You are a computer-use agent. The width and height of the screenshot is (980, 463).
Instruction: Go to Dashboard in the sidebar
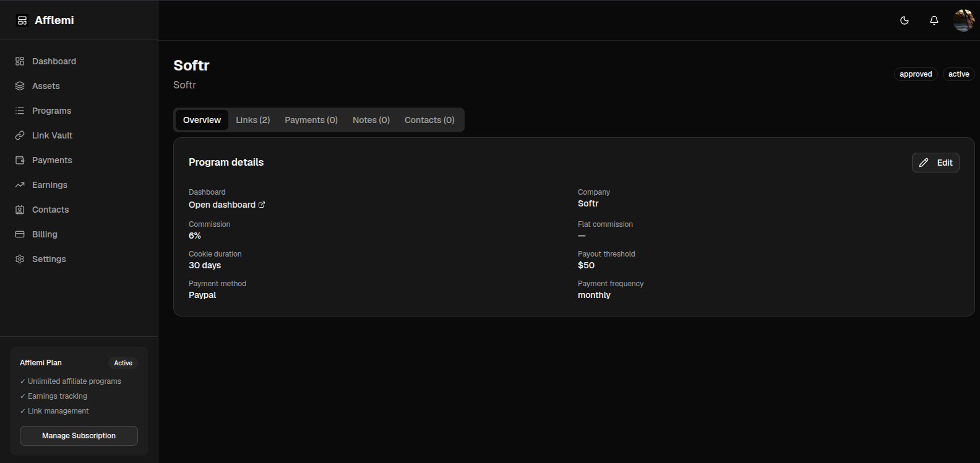point(79,61)
